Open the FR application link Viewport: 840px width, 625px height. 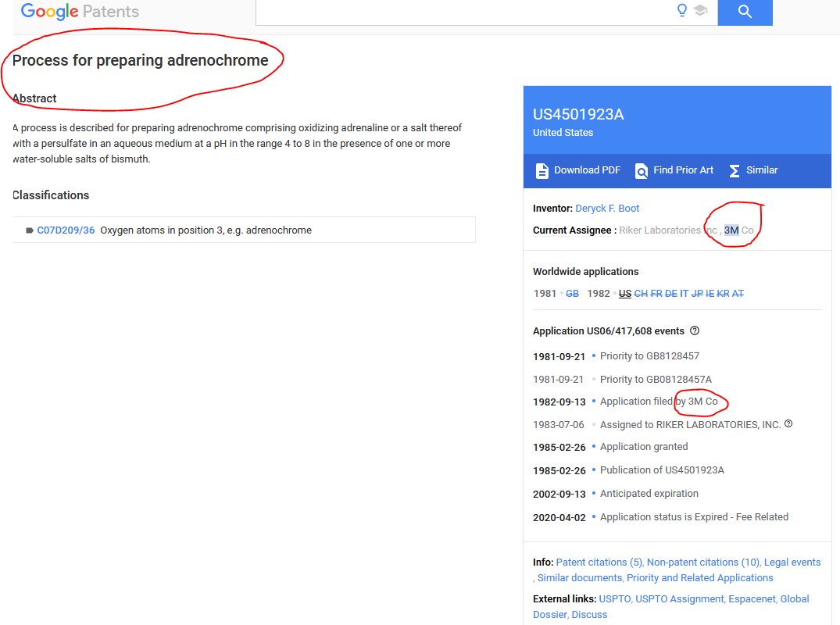(656, 294)
